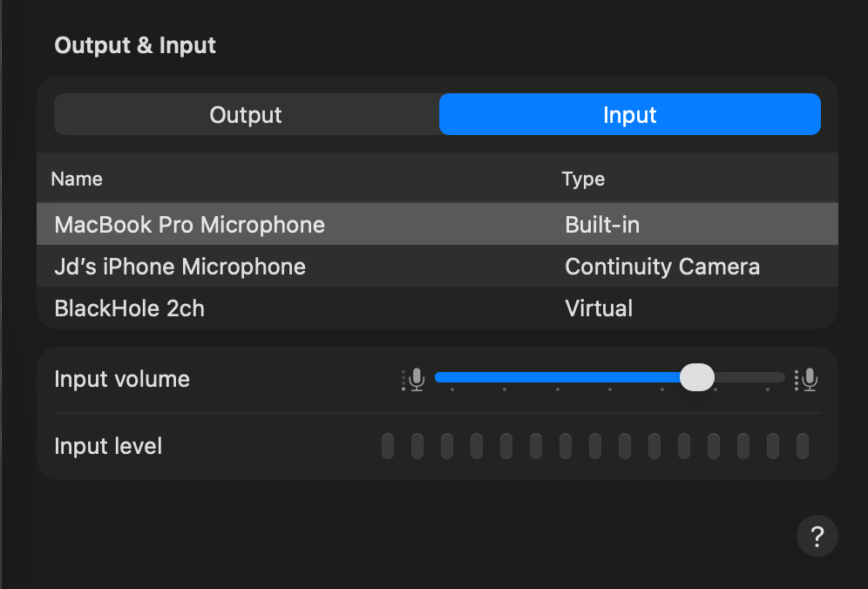
Task: Click the Virtual type label
Action: point(599,308)
